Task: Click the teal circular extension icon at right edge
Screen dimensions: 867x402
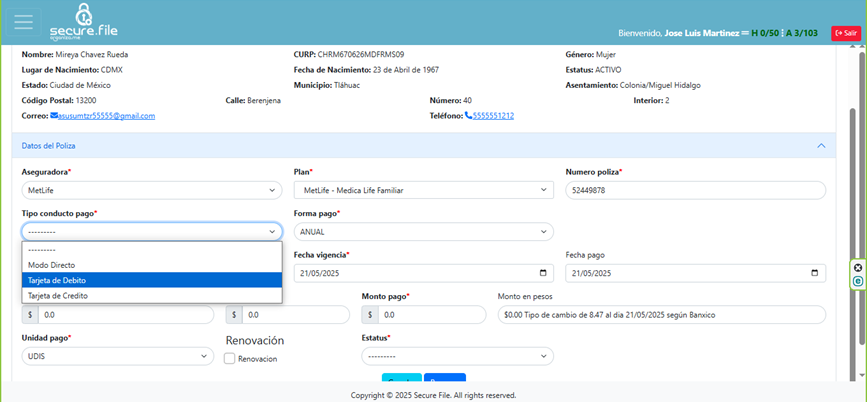Action: 858,282
